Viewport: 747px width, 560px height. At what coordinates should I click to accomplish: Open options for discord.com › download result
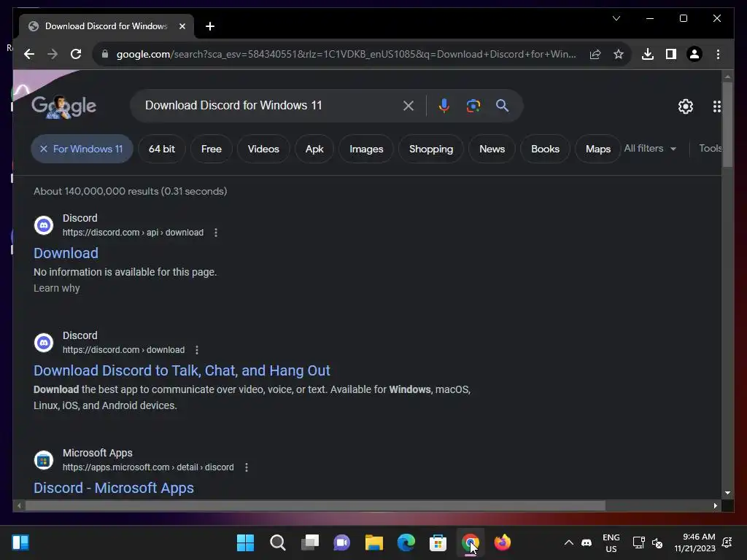[197, 350]
